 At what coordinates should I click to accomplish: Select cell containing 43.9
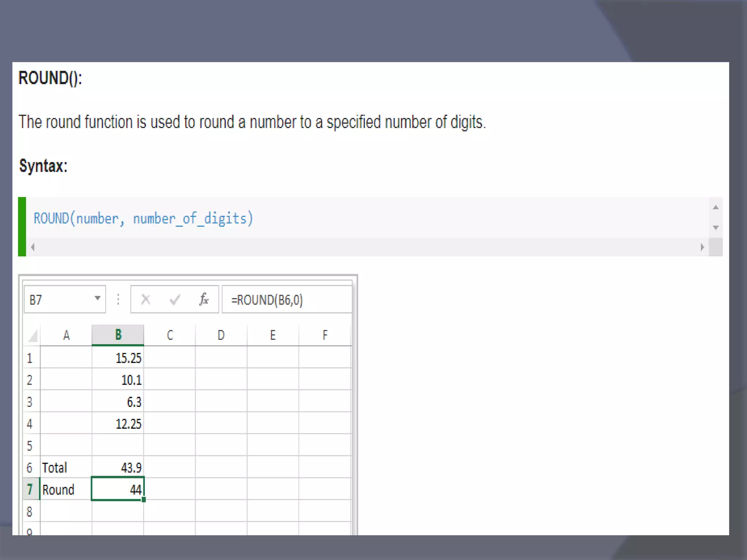click(118, 467)
